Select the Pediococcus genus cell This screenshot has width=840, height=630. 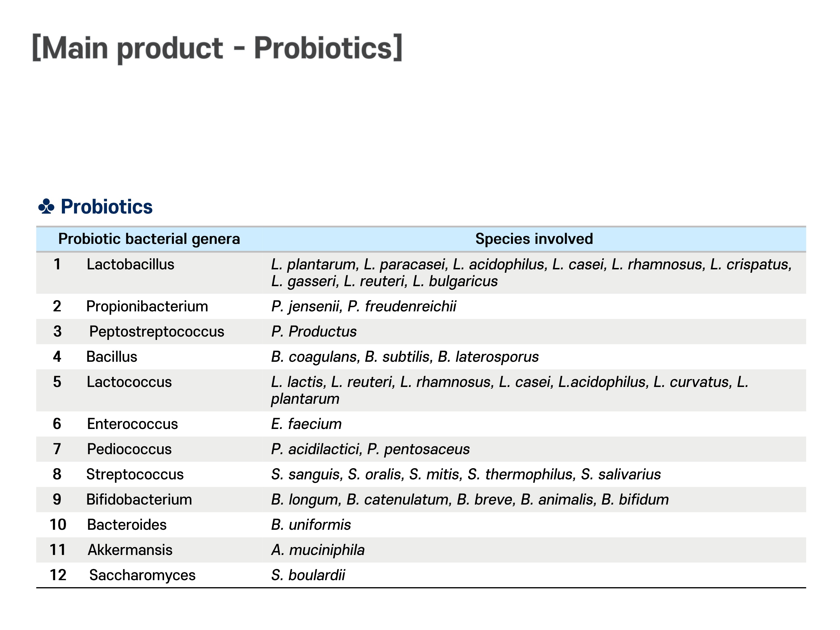pos(129,449)
